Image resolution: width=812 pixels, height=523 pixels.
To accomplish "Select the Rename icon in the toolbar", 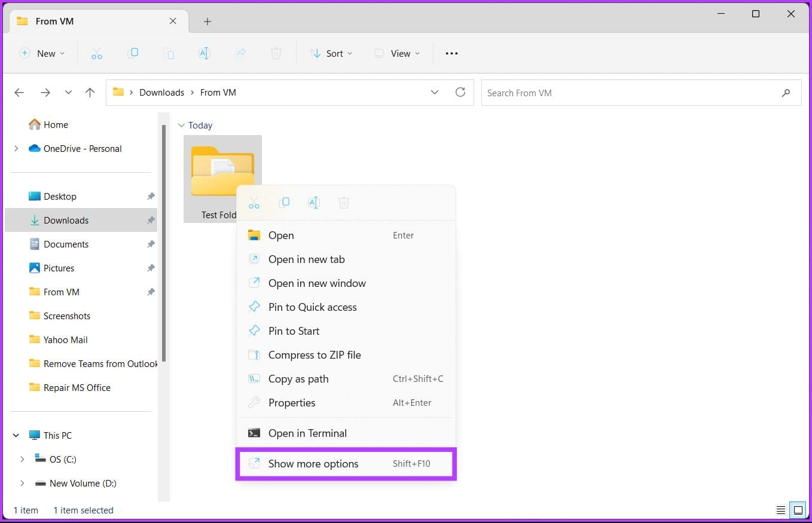I will (204, 53).
